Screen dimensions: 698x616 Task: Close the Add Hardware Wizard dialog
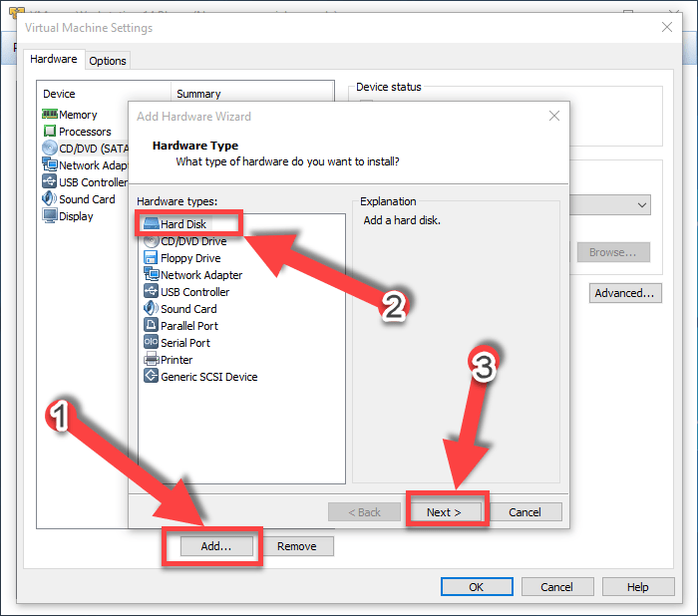[x=554, y=117]
